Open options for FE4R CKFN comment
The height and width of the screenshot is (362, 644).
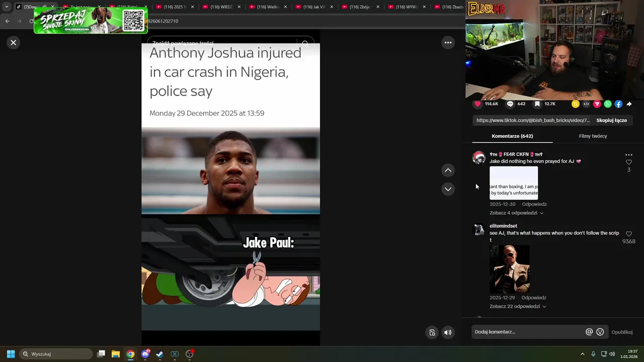coord(628,155)
